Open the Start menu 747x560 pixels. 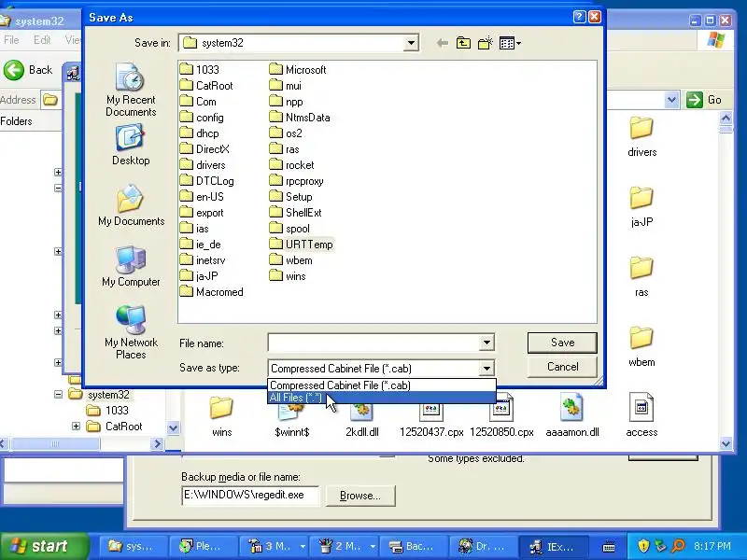pos(45,546)
